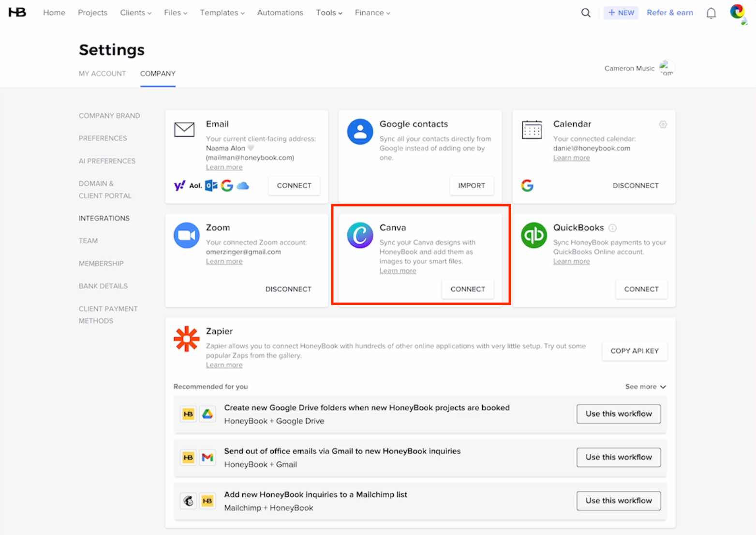The width and height of the screenshot is (756, 535).
Task: Use the Google Drive folders workflow
Action: 619,414
